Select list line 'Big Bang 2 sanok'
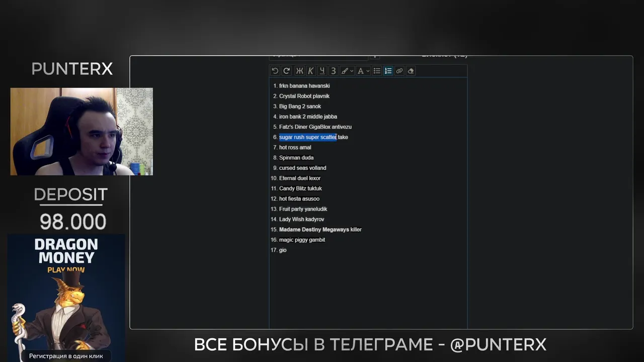 coord(300,107)
